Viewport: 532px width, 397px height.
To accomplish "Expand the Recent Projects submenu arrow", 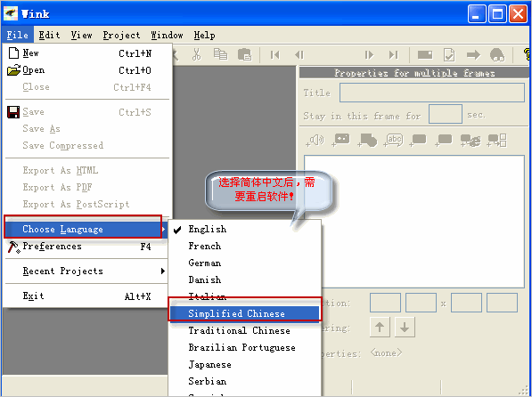I will 163,271.
